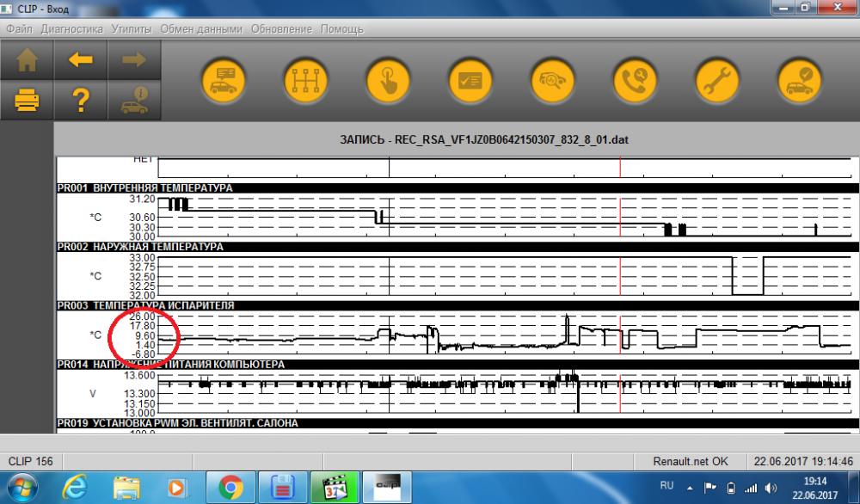Open help with the question mark icon
The image size is (860, 504).
pos(81,101)
